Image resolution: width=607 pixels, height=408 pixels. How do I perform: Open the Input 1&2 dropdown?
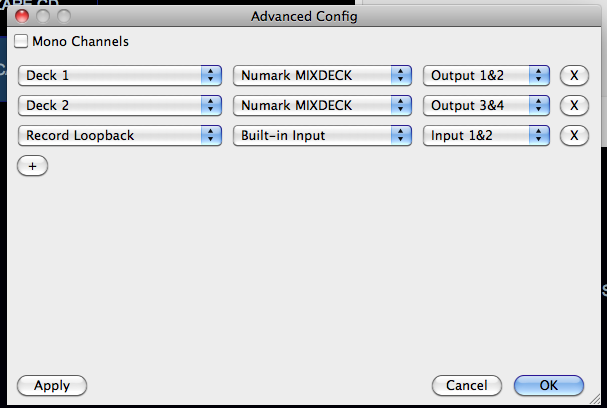[x=486, y=135]
